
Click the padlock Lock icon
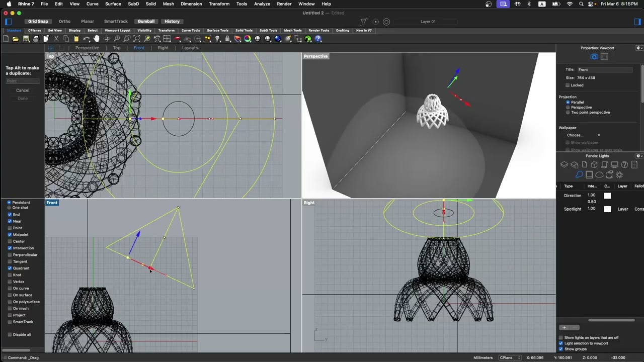click(x=227, y=39)
